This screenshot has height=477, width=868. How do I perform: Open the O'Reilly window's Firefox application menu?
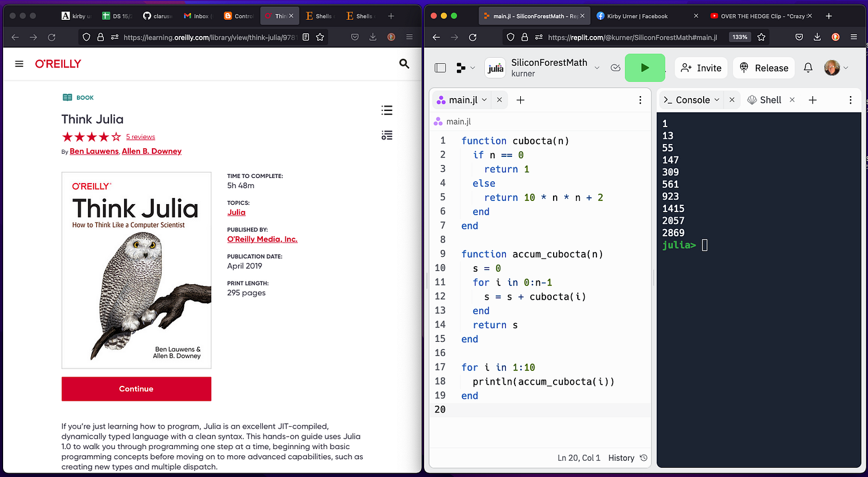click(x=410, y=37)
